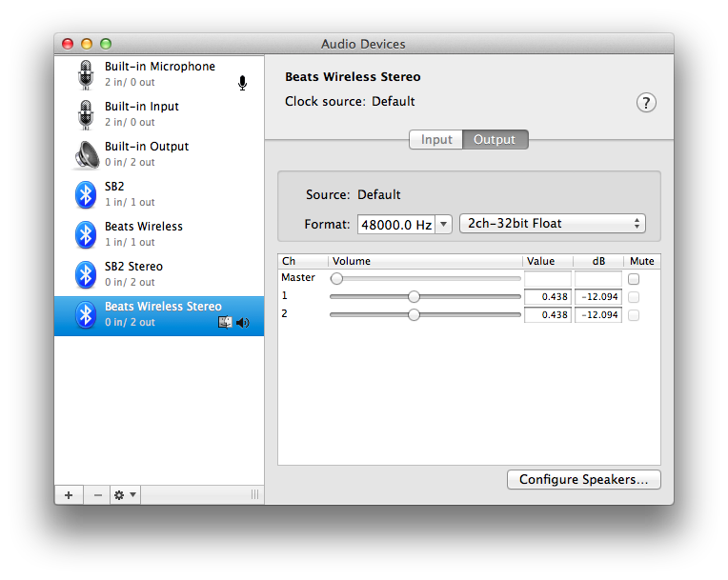This screenshot has width=728, height=580.
Task: Adjust the Master volume slider knob
Action: coord(336,278)
